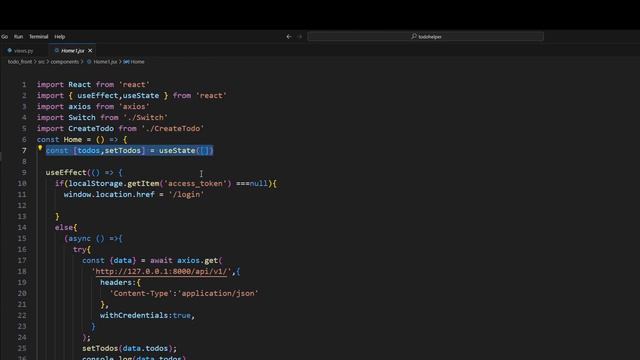Click 'Switch' in line 4 import
The height and width of the screenshot is (360, 640).
[82, 118]
